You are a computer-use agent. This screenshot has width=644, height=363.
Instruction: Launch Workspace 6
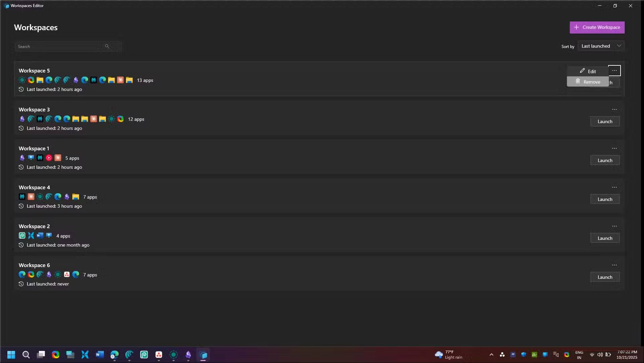(x=605, y=277)
